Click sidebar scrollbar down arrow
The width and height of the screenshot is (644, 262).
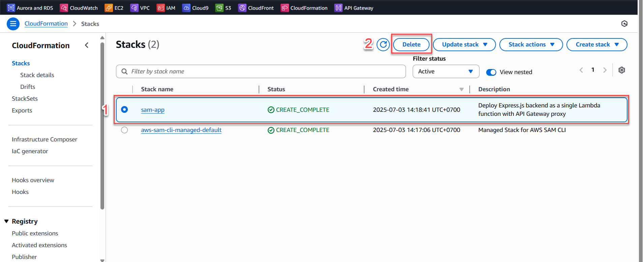tap(102, 260)
